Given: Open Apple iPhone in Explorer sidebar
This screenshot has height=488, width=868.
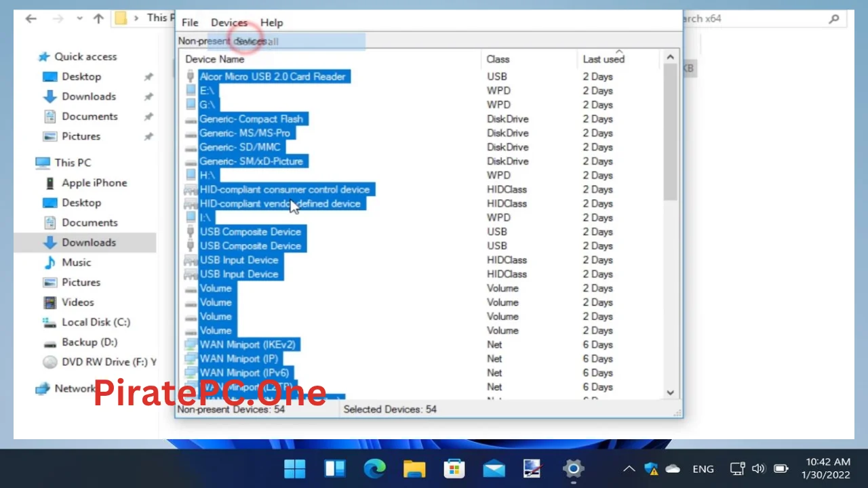Looking at the screenshot, I should pos(94,183).
